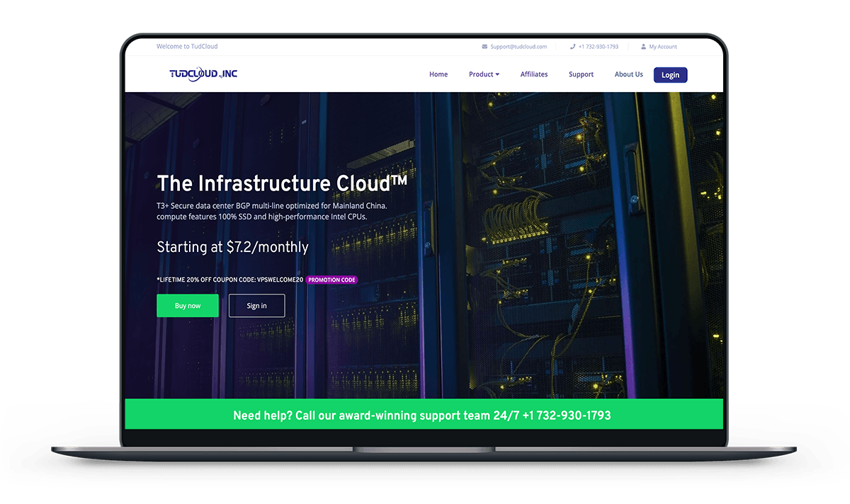Click the 'Starting at $7.2/monthly' text
The width and height of the screenshot is (850, 504).
232,247
